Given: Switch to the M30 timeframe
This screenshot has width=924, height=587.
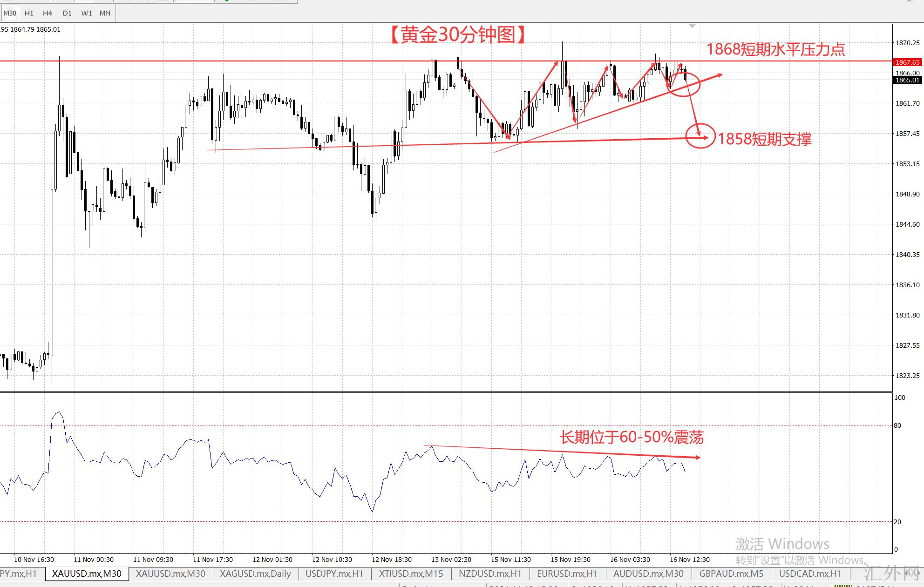Looking at the screenshot, I should pos(10,13).
